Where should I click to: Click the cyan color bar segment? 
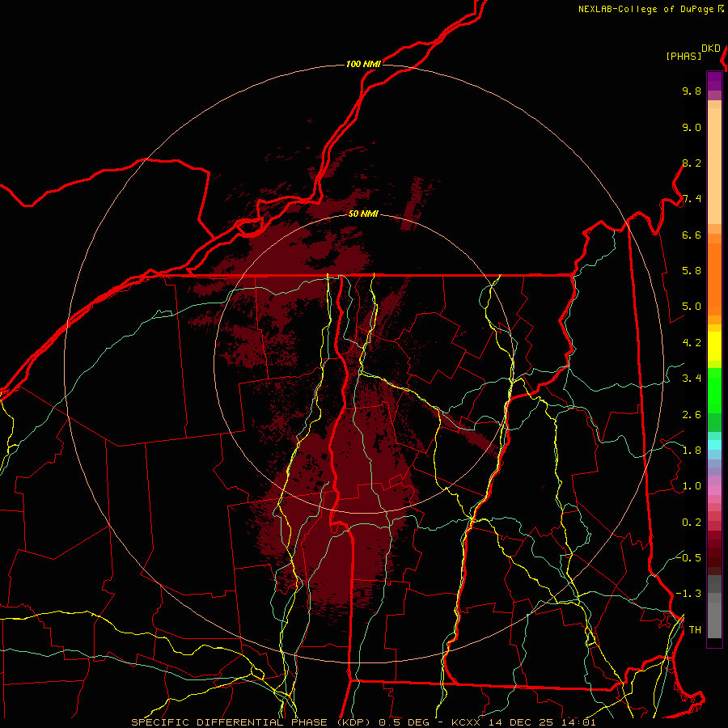click(714, 445)
